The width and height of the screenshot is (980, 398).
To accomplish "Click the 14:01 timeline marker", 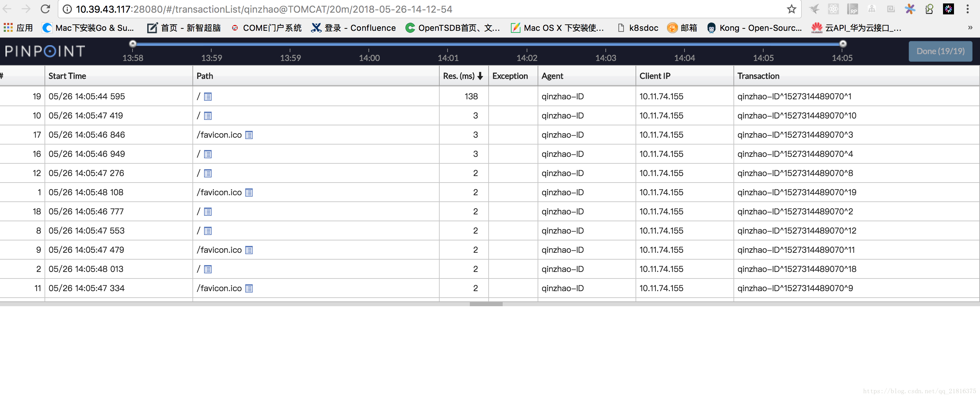I will [x=448, y=58].
